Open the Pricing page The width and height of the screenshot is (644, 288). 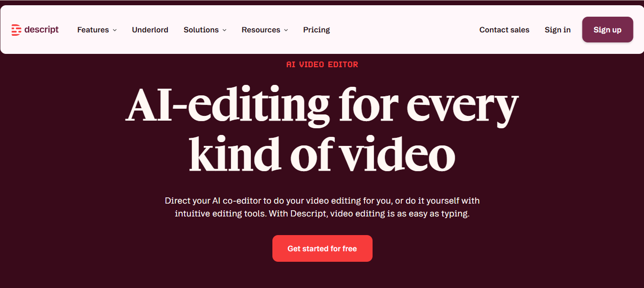coord(317,30)
